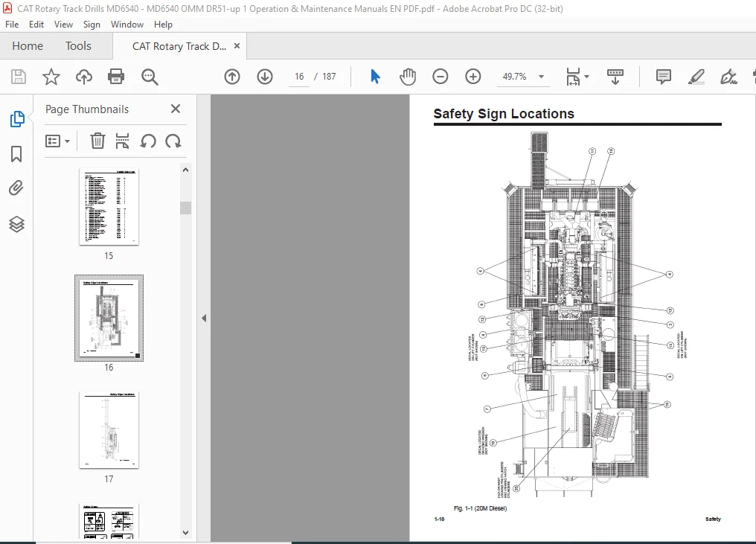This screenshot has width=756, height=544.
Task: Open the Sign document pen tool
Action: [728, 77]
